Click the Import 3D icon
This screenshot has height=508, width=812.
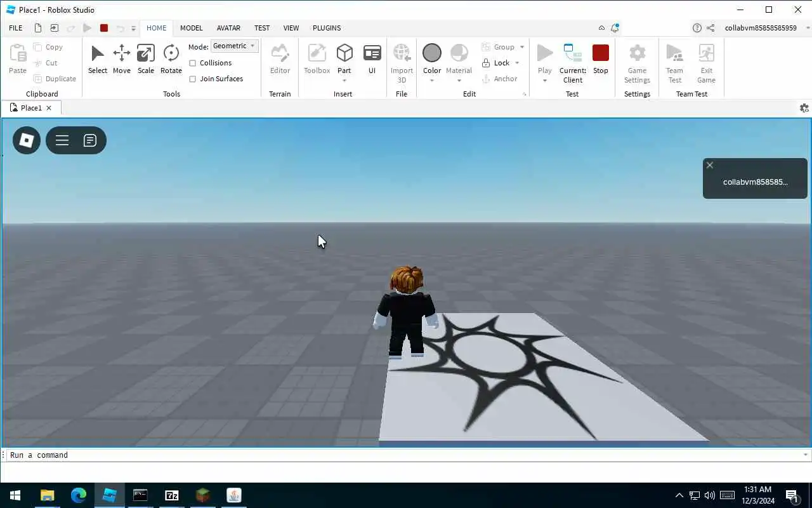402,53
